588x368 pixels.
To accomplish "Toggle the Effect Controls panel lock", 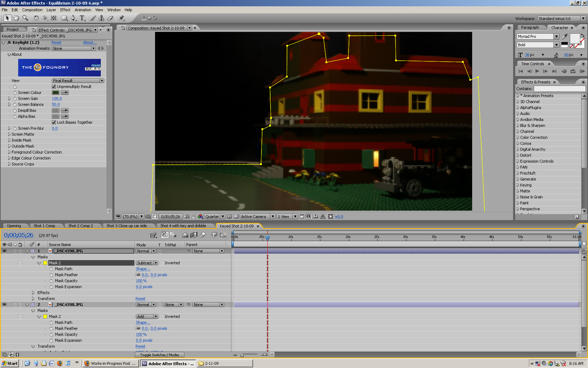I will (34, 30).
